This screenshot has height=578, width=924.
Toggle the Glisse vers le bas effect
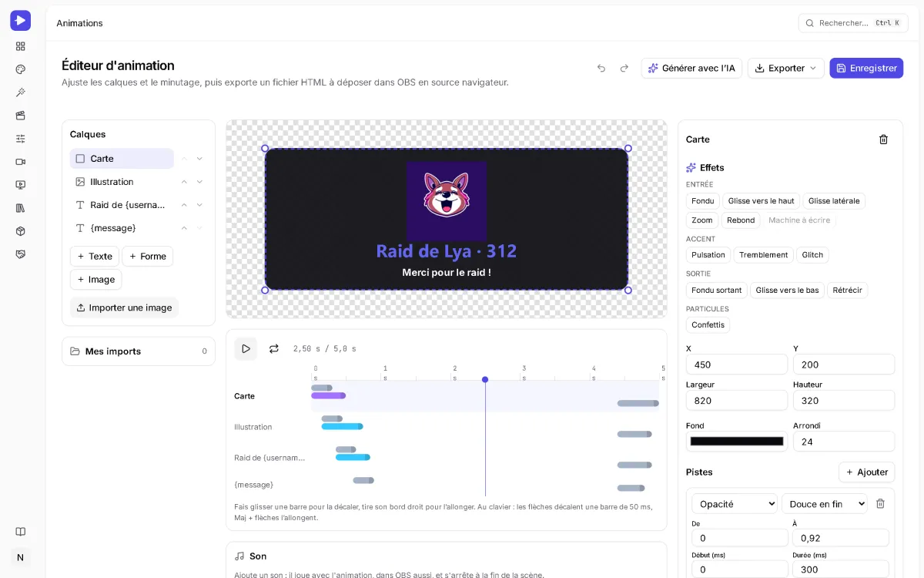click(787, 291)
